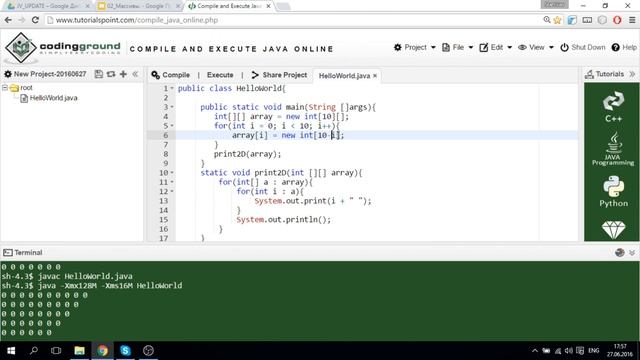
Task: Fold the main method at line 3
Action: coord(172,107)
